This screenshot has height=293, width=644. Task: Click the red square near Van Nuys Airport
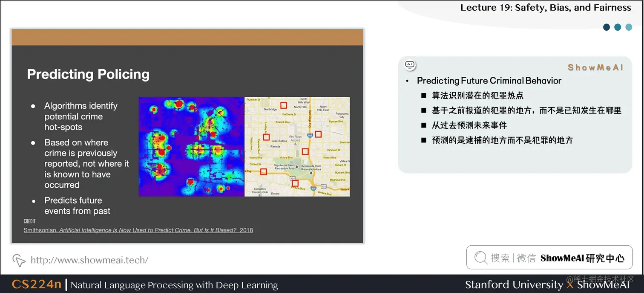tap(305, 151)
